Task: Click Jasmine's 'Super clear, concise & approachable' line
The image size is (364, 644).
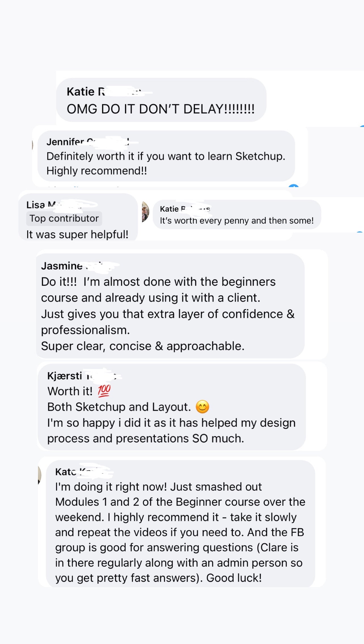Action: 143,346
